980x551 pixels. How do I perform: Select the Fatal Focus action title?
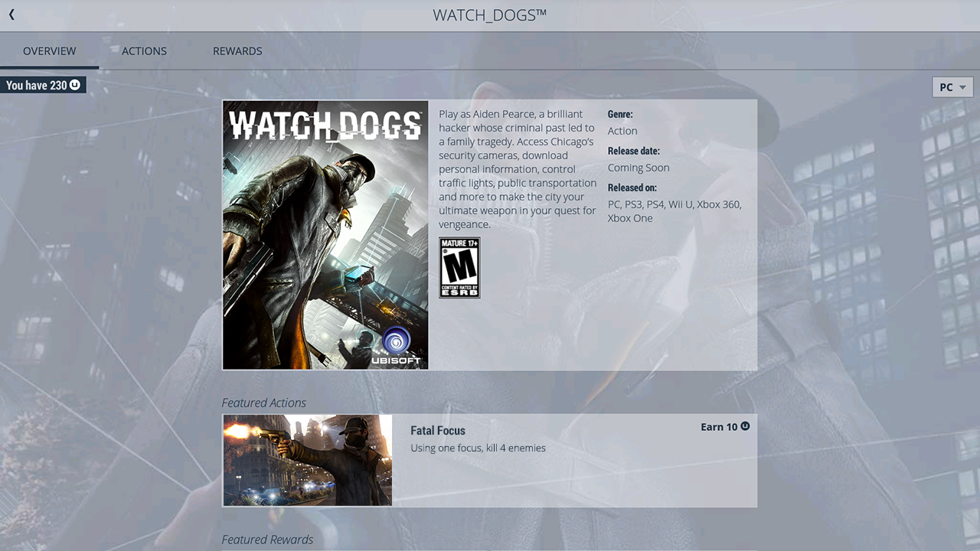pyautogui.click(x=438, y=431)
